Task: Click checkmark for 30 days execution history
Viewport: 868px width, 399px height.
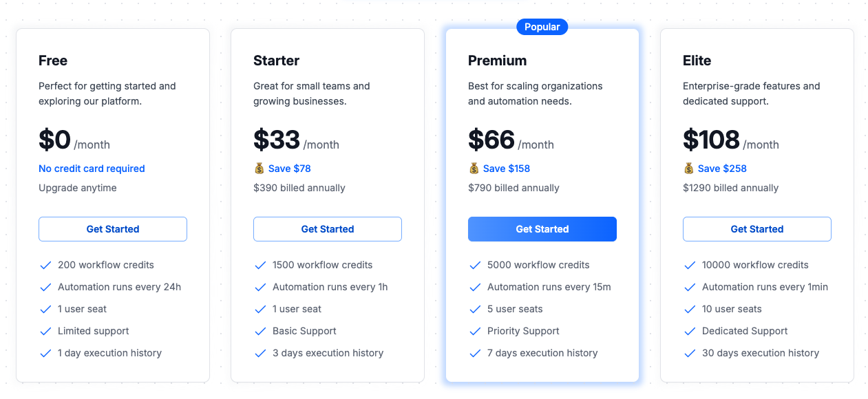Action: pyautogui.click(x=690, y=353)
